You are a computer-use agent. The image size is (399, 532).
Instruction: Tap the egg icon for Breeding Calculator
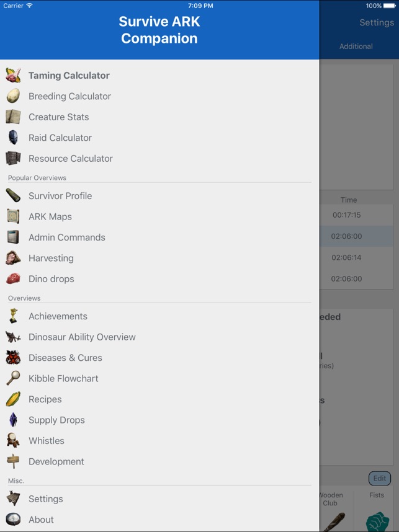pyautogui.click(x=13, y=96)
